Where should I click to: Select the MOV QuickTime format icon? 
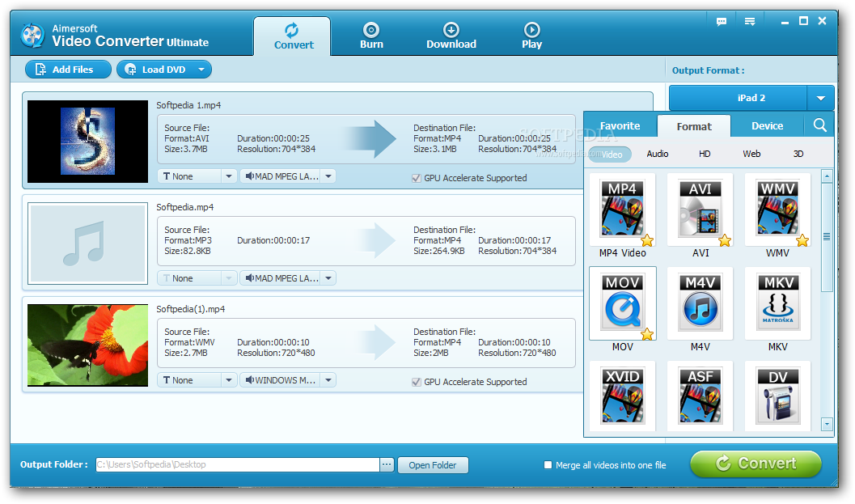(x=622, y=303)
